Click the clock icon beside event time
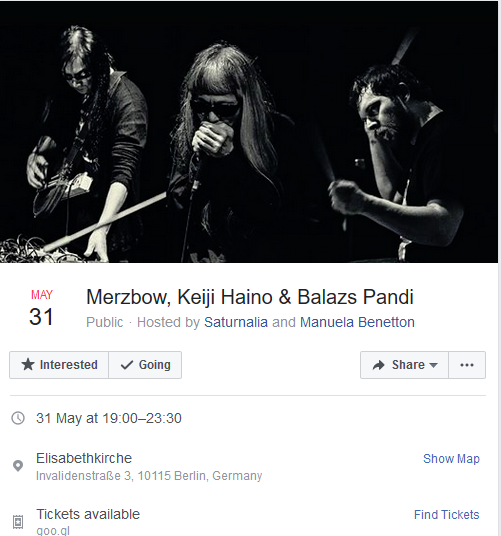Screen dimensions: 501x536 18,418
